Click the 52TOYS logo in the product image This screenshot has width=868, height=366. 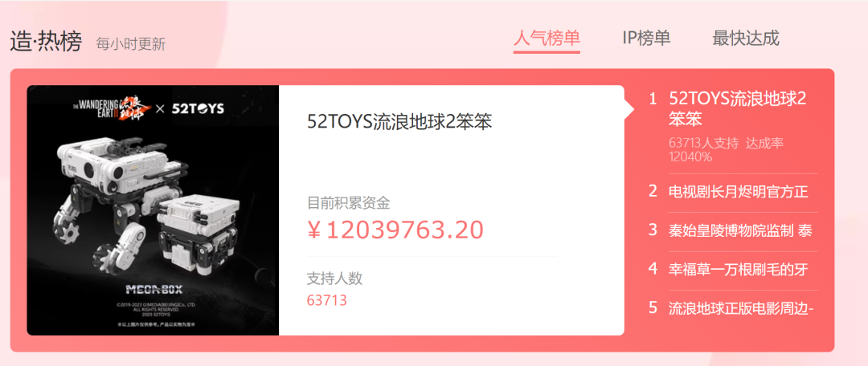197,108
